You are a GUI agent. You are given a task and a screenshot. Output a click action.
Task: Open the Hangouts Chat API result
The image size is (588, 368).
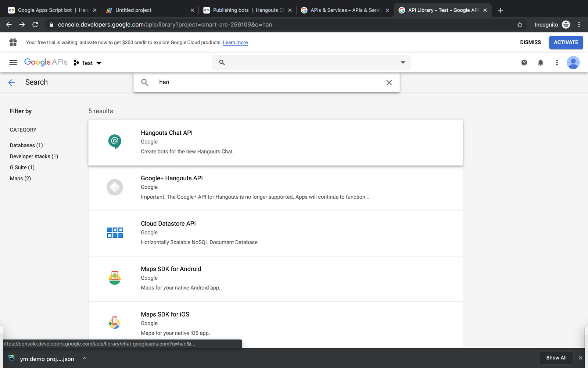pyautogui.click(x=276, y=143)
